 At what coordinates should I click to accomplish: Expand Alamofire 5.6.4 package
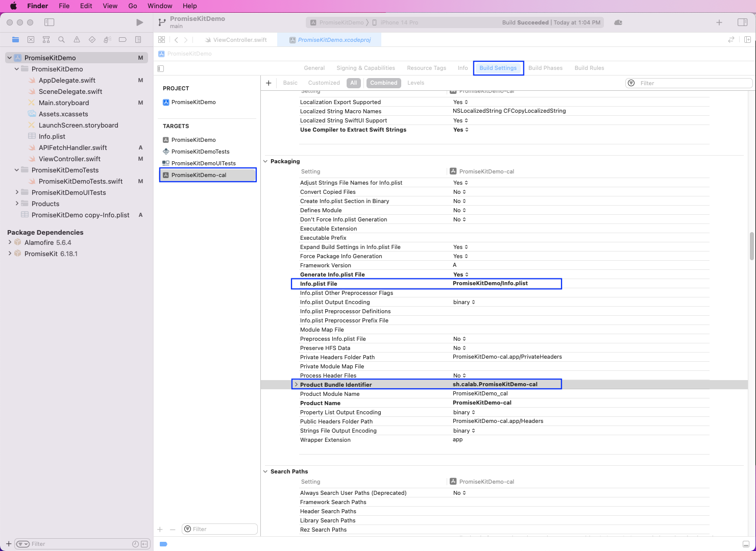pyautogui.click(x=10, y=242)
